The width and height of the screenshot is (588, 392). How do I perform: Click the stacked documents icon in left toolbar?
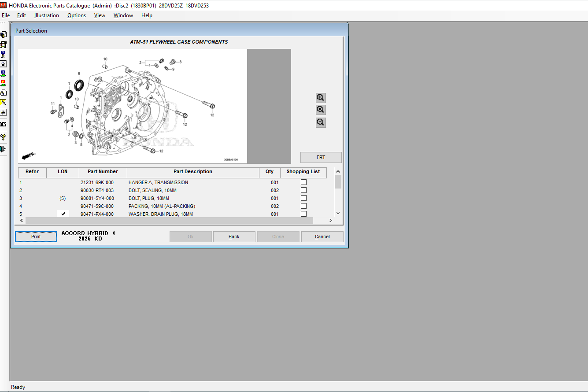(4, 34)
